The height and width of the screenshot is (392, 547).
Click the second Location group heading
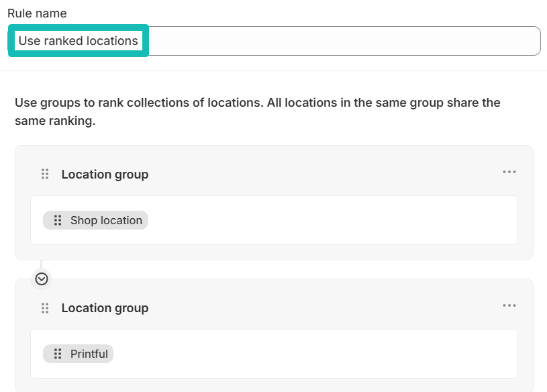105,307
